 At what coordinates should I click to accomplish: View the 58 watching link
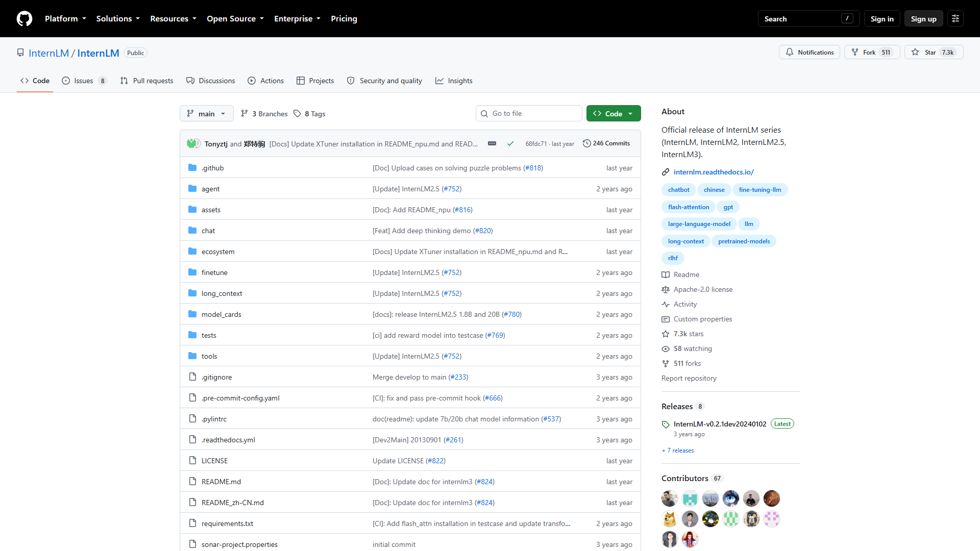point(687,348)
